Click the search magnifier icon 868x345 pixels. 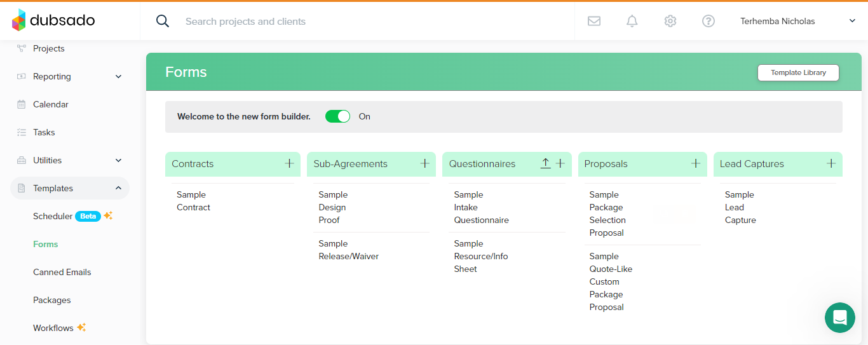click(163, 21)
